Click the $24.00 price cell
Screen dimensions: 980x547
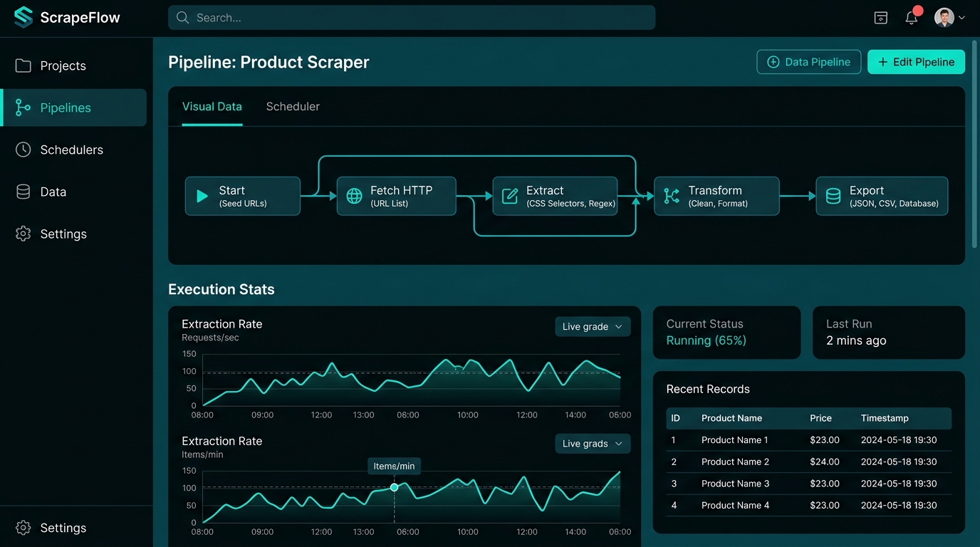[825, 462]
